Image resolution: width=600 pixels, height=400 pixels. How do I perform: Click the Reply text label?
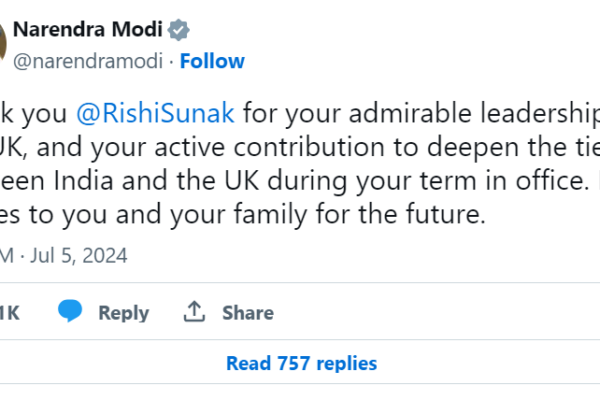[123, 313]
